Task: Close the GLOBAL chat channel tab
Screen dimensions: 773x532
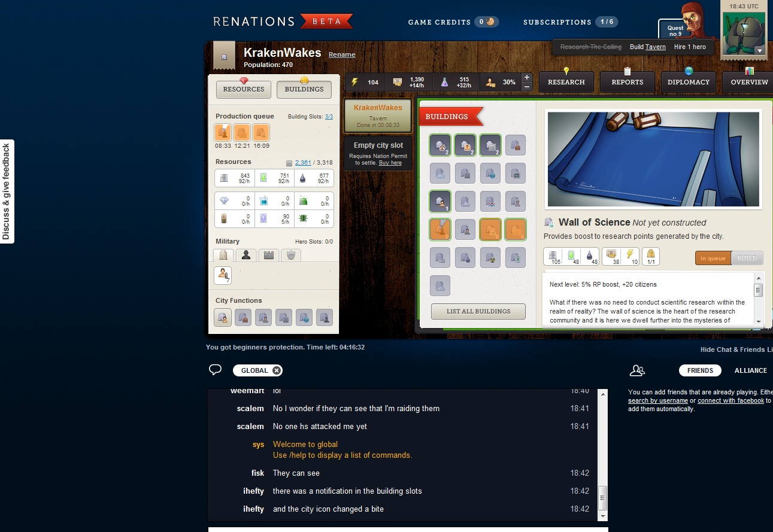Action: point(276,370)
